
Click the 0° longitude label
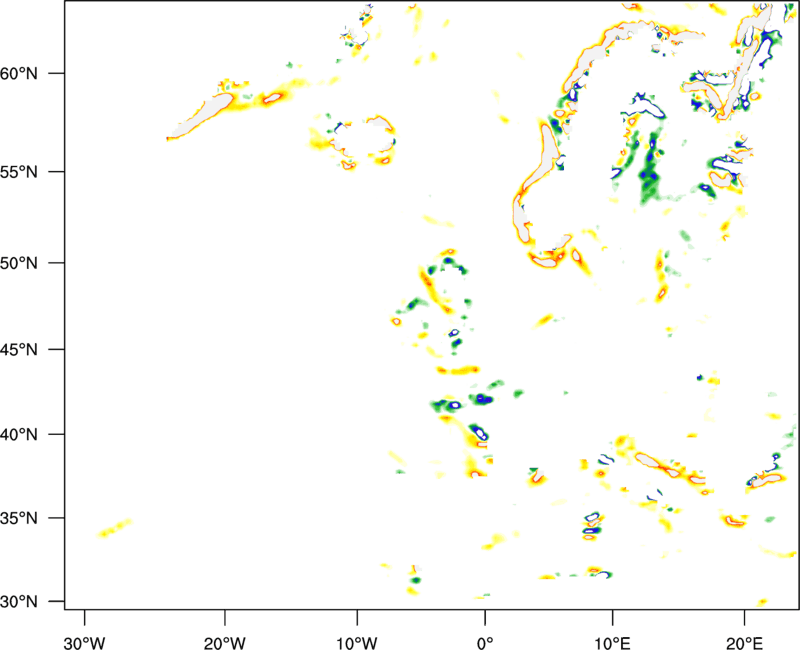tap(485, 643)
